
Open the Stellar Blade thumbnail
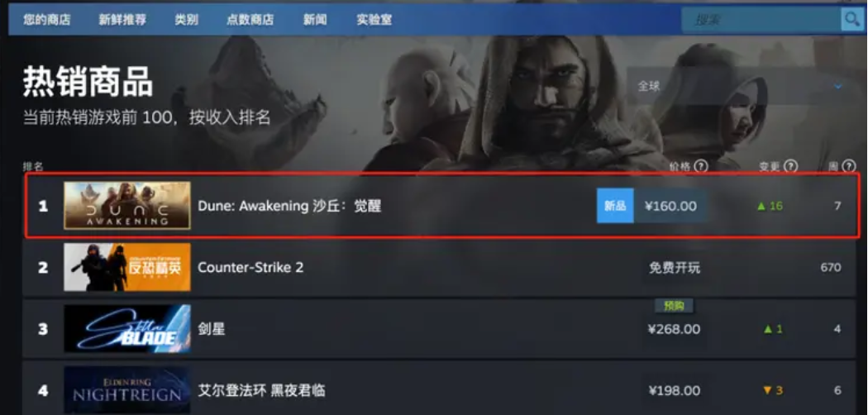127,329
